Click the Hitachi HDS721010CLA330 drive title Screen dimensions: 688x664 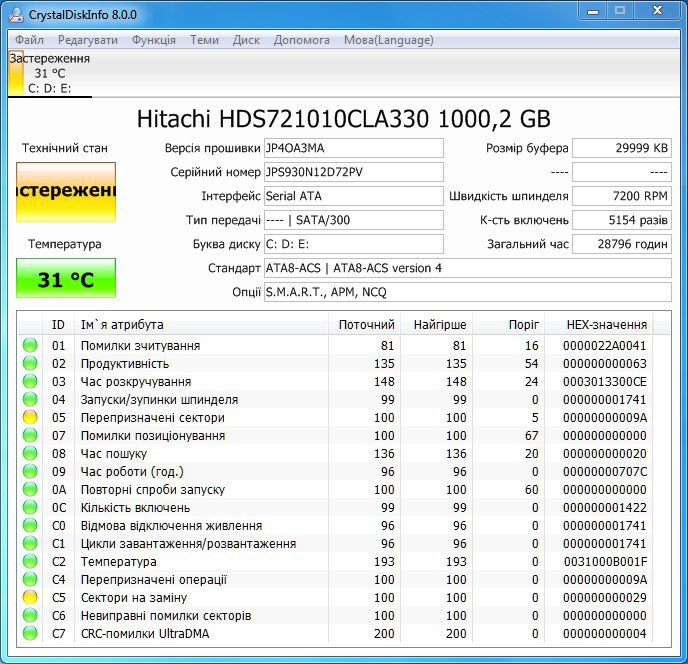tap(344, 119)
